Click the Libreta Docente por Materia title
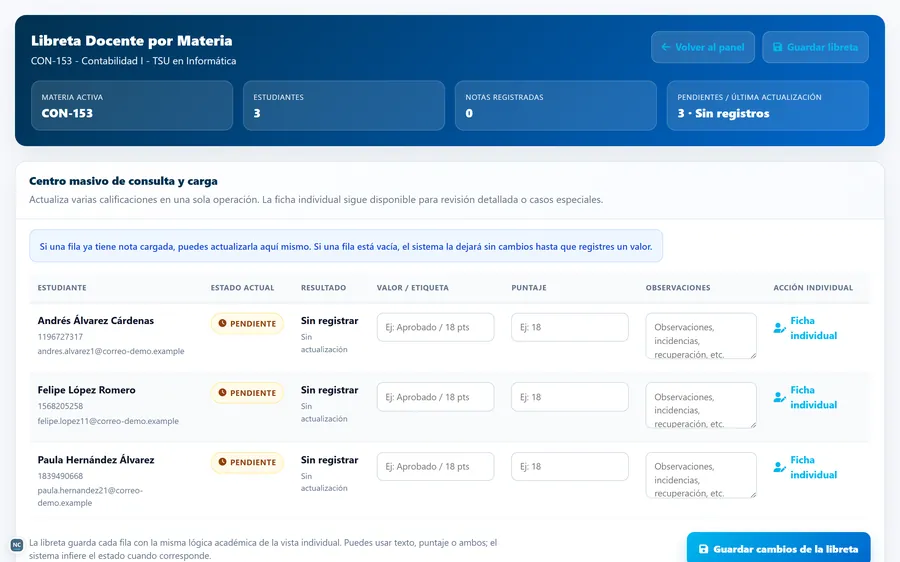This screenshot has width=900, height=562. click(x=131, y=41)
